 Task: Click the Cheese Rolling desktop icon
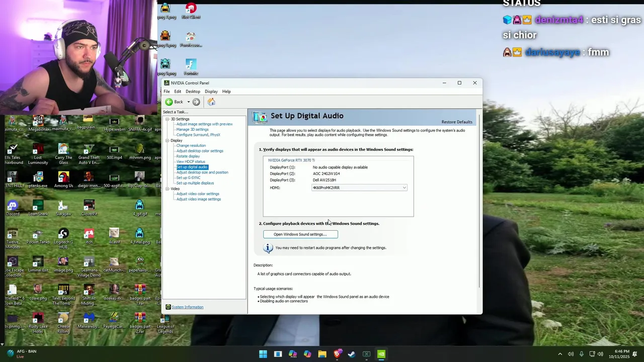tap(63, 323)
